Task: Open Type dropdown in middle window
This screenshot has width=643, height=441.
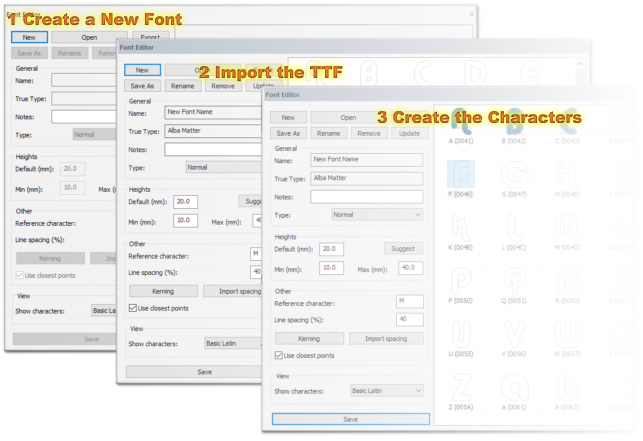Action: point(223,167)
